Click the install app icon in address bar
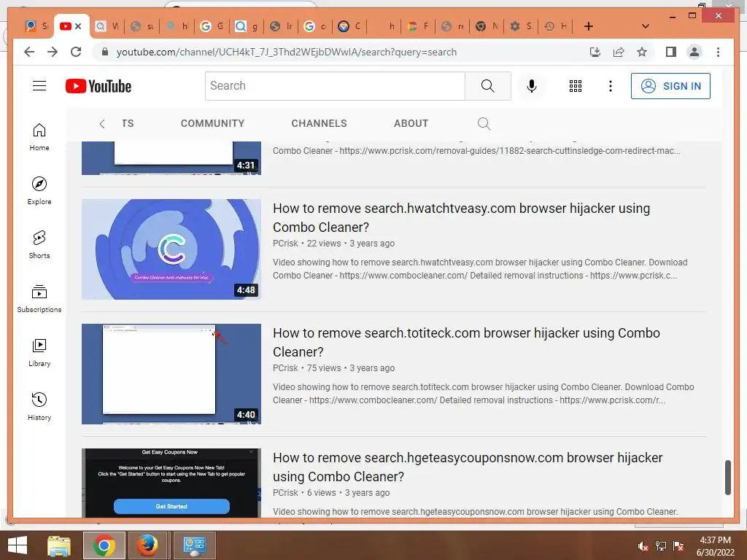This screenshot has width=747, height=560. point(595,52)
